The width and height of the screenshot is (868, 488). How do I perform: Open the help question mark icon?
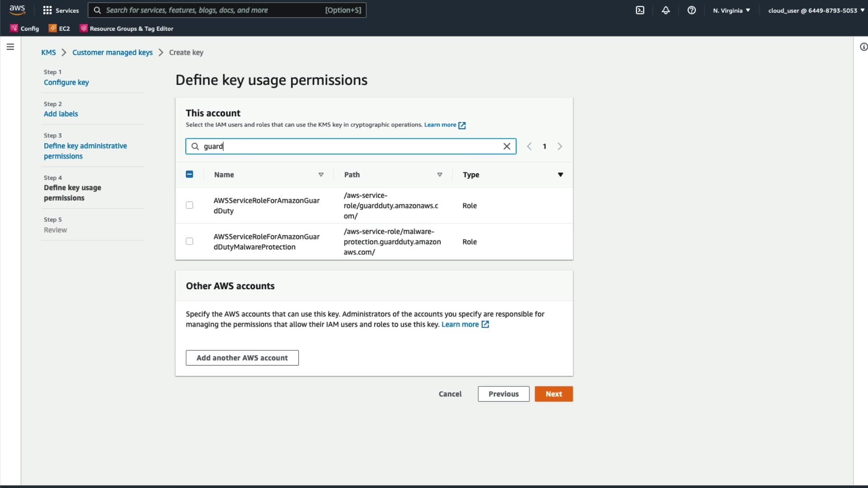[x=692, y=10]
